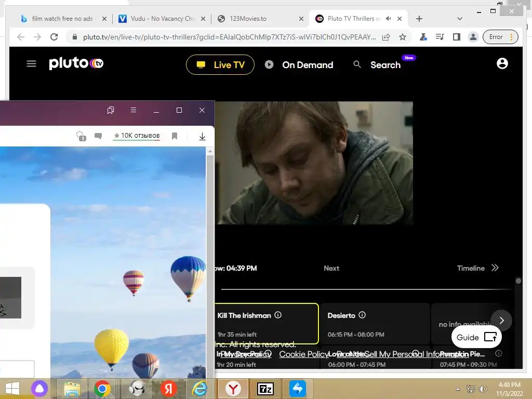
Task: Click the Next label above the guide
Action: coord(331,268)
